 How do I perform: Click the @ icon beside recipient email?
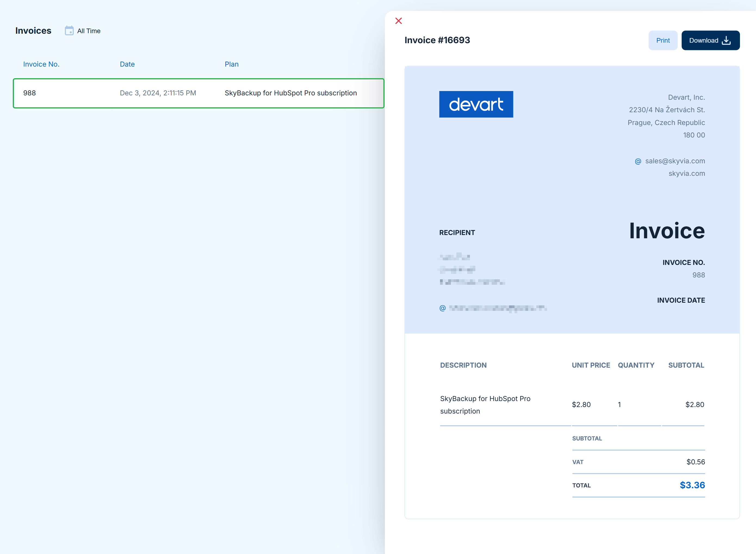pyautogui.click(x=442, y=308)
